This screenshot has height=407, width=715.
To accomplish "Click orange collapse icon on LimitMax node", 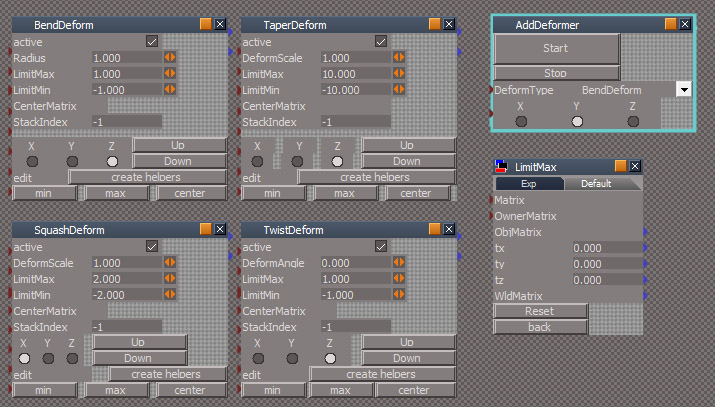I will (621, 166).
